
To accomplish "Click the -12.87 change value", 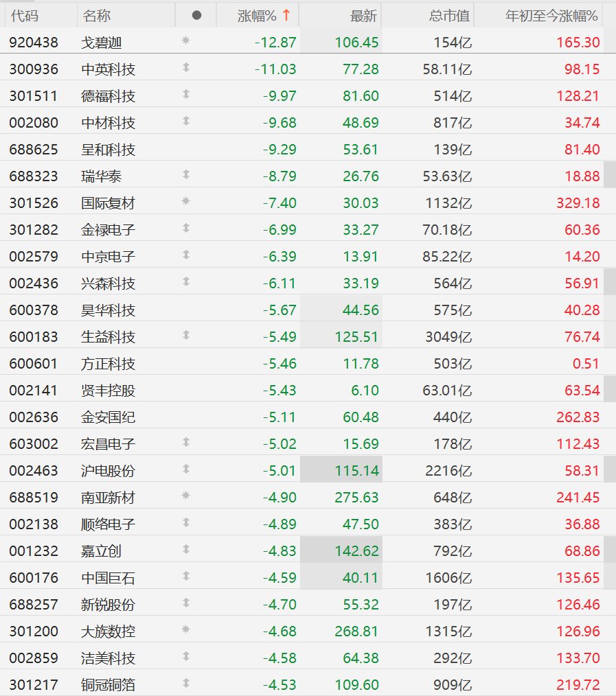I will (275, 42).
